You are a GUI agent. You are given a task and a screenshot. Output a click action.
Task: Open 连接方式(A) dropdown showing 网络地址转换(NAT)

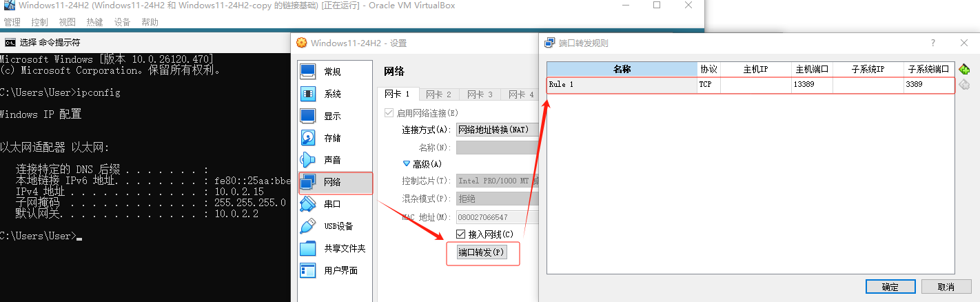496,130
